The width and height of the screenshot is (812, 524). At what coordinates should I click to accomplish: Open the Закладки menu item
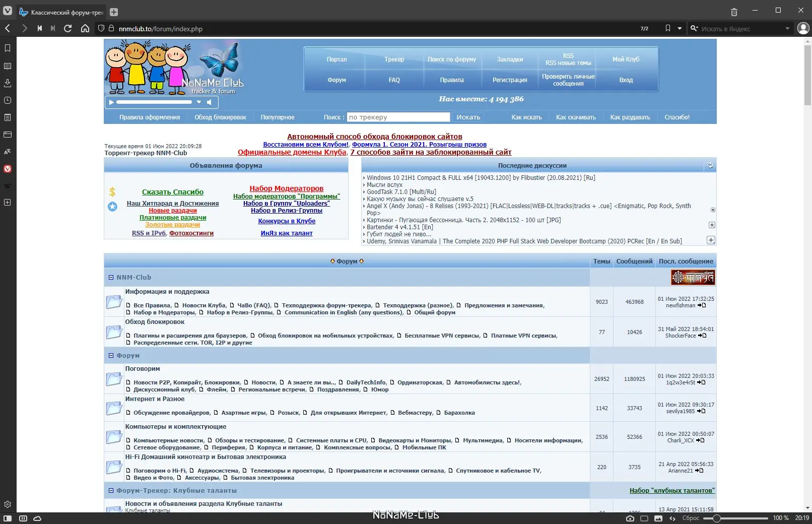tap(510, 59)
